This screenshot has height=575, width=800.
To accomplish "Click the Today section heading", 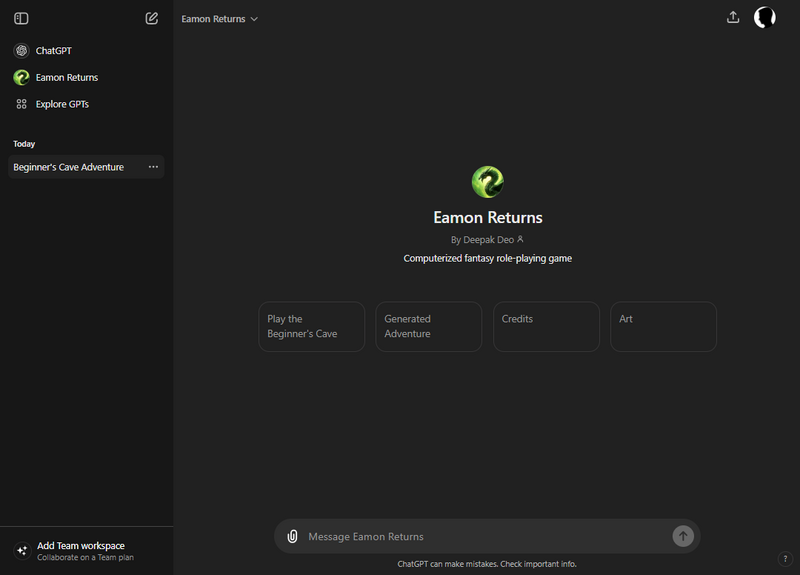I will point(24,144).
